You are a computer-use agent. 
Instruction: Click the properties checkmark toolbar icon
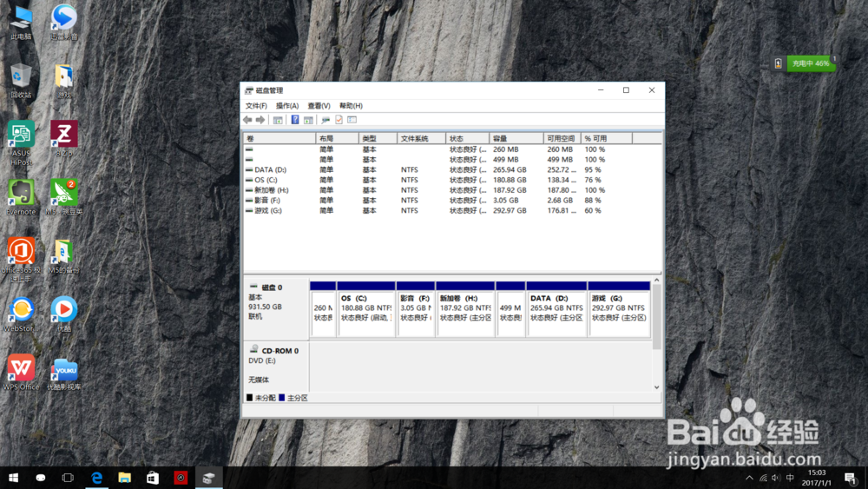pyautogui.click(x=339, y=120)
